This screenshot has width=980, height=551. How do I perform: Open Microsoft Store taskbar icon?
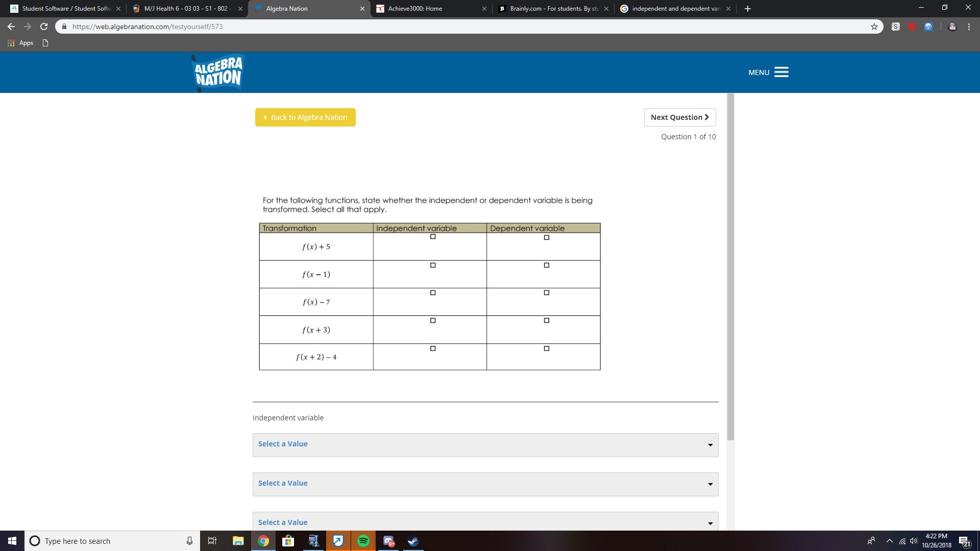(288, 541)
